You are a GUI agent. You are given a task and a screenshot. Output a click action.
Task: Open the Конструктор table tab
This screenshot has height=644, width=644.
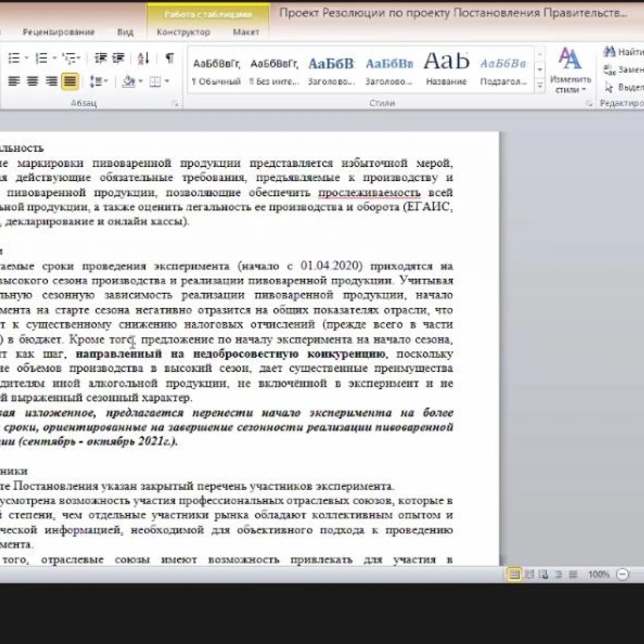click(183, 32)
